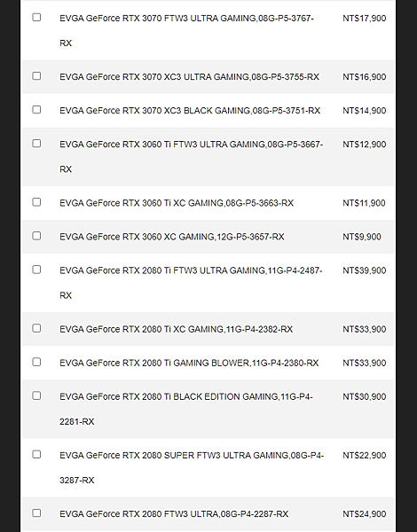The height and width of the screenshot is (532, 417).
Task: Click the NT$22,900 price for 2080 SUPER
Action: point(364,456)
